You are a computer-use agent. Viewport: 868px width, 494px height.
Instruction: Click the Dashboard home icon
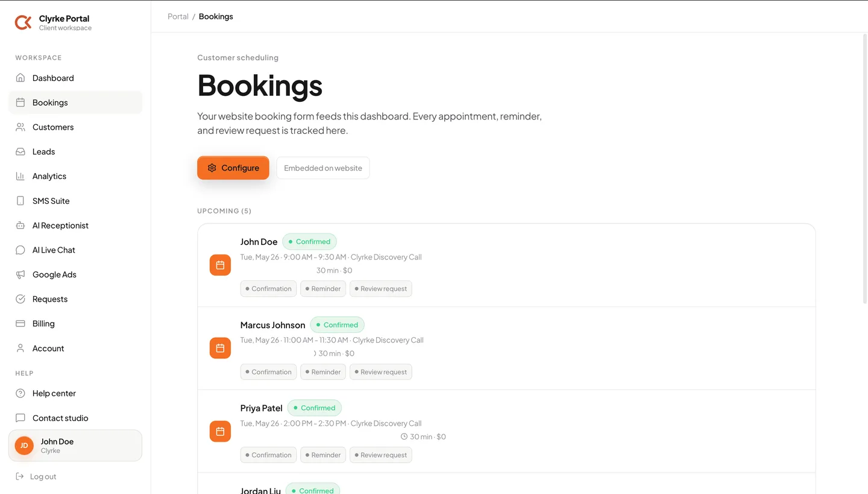(20, 78)
